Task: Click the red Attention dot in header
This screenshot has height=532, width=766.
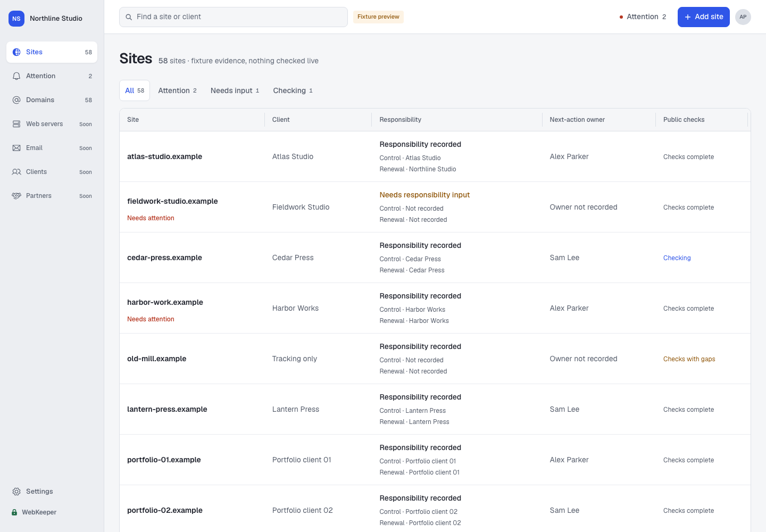Action: coord(621,17)
